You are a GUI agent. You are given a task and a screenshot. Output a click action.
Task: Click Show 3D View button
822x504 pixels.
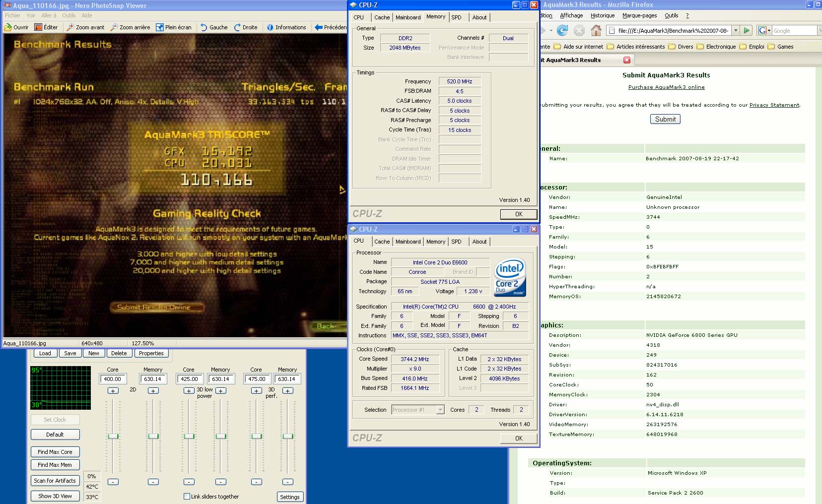tap(55, 496)
